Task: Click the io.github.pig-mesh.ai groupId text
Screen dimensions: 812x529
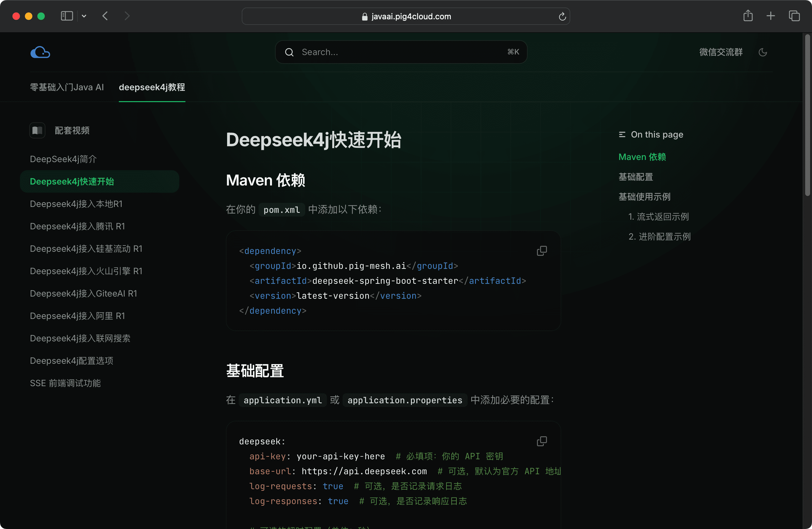Action: tap(351, 266)
